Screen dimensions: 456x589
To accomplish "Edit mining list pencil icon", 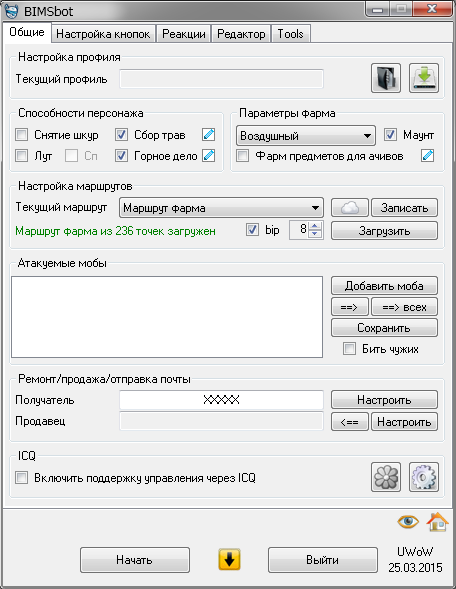I will (x=208, y=156).
